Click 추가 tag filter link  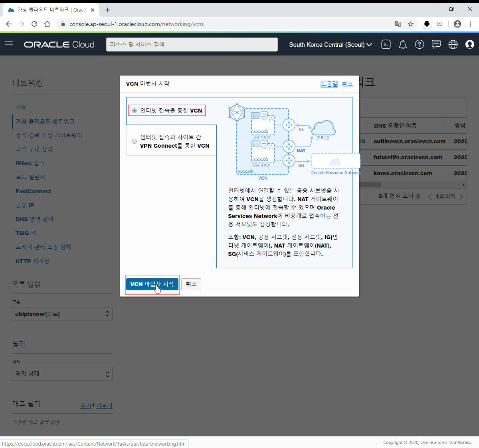(x=86, y=406)
